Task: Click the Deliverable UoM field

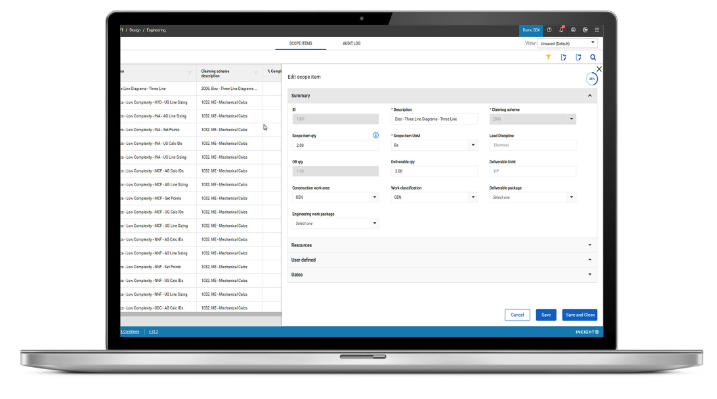Action: (532, 171)
